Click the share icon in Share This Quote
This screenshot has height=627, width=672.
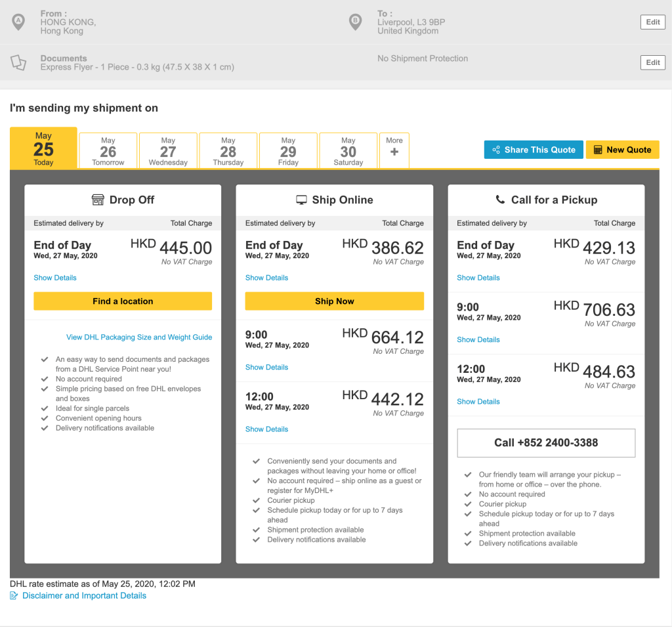click(496, 150)
